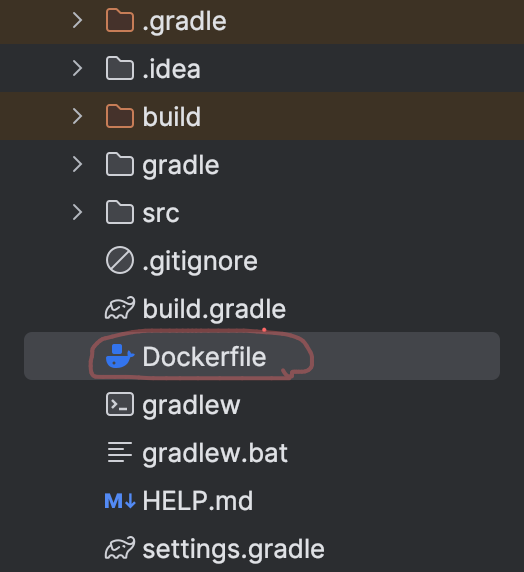Expand the build directory chevron
The height and width of the screenshot is (572, 524).
click(77, 116)
